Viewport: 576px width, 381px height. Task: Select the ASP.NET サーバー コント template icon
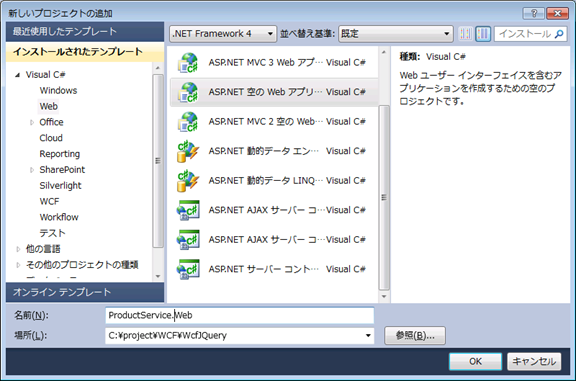coord(188,269)
